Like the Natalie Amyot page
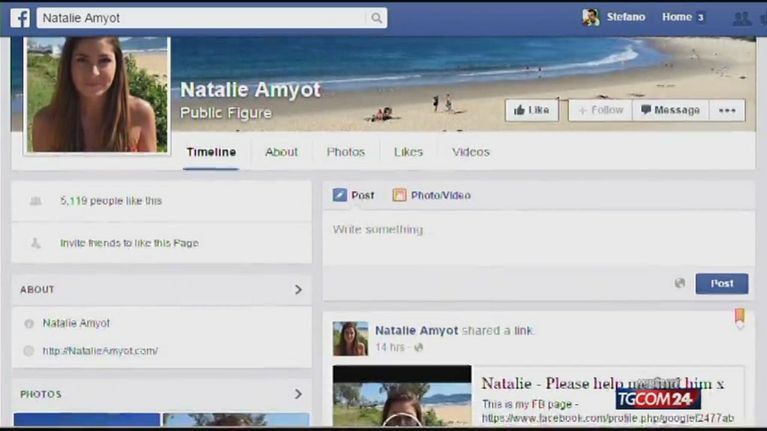Screen dimensions: 767x431 point(532,110)
